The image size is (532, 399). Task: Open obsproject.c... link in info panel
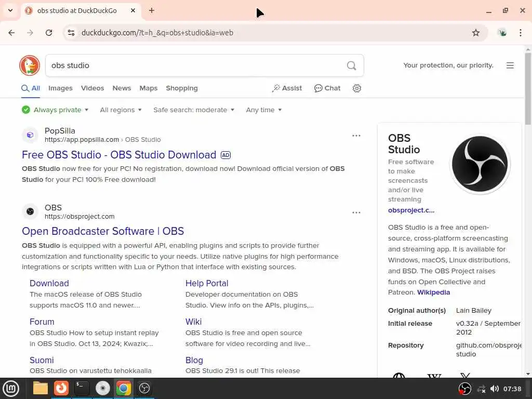pyautogui.click(x=411, y=210)
